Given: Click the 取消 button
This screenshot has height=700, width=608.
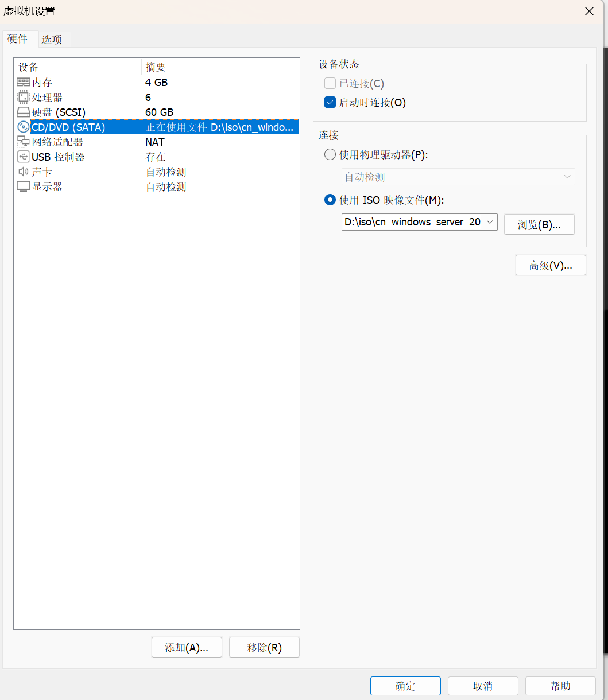Looking at the screenshot, I should click(x=483, y=686).
